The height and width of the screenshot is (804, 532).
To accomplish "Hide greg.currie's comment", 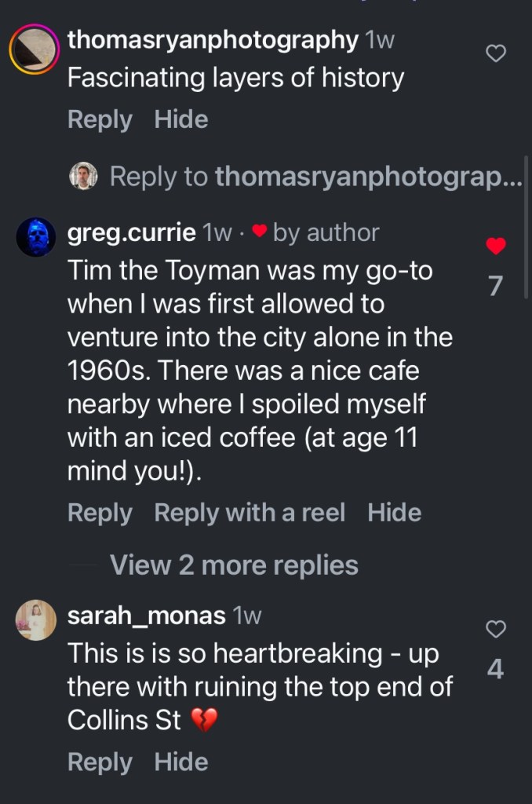I will pyautogui.click(x=395, y=513).
